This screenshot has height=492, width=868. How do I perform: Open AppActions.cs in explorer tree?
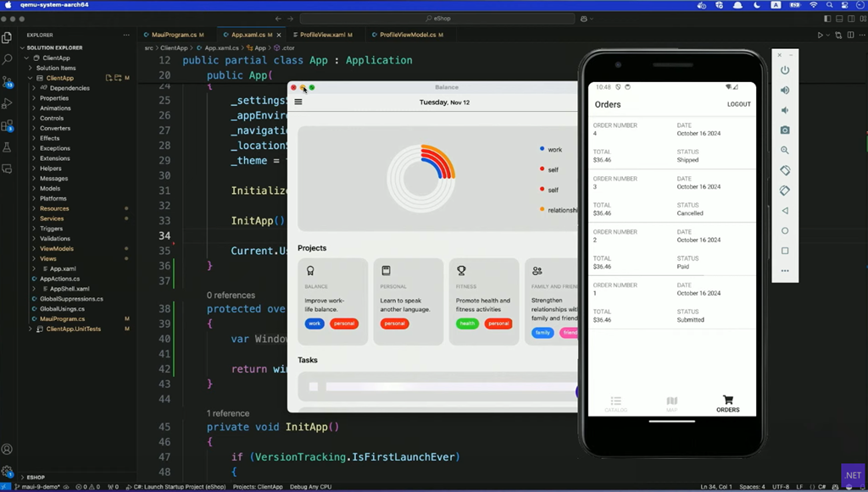point(59,279)
